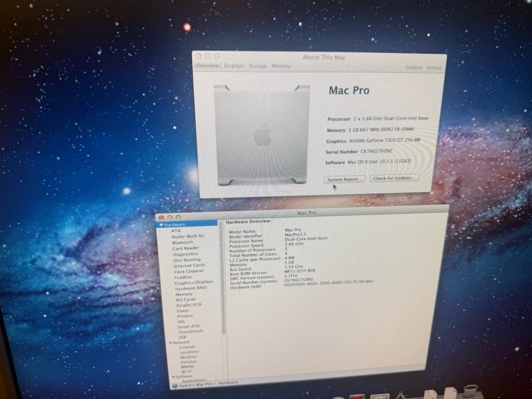Viewport: 532px width, 399px height.
Task: Select Card Reader in the sidebar
Action: coord(186,248)
